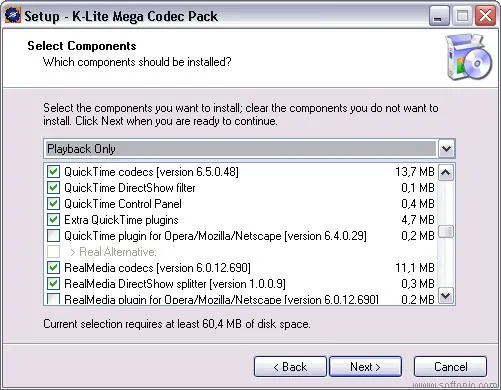Select the RealMedia plugin for Opera/Mozilla/Netscape item

coord(221,299)
